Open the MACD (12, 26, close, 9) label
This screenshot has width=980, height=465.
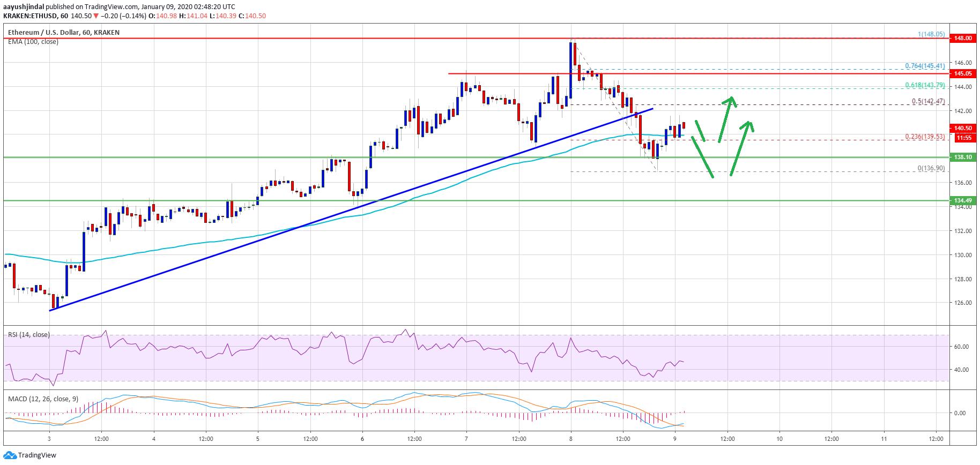(43, 399)
